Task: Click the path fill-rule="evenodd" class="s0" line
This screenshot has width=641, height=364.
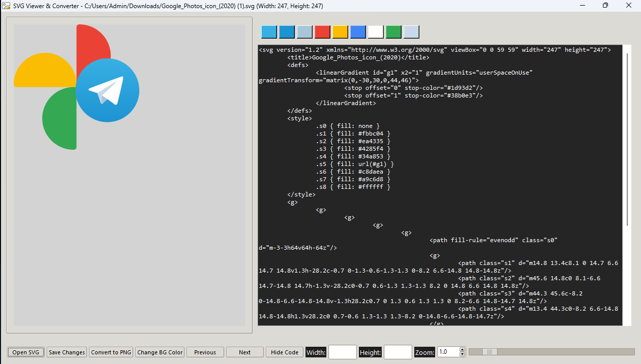Action: (494, 240)
